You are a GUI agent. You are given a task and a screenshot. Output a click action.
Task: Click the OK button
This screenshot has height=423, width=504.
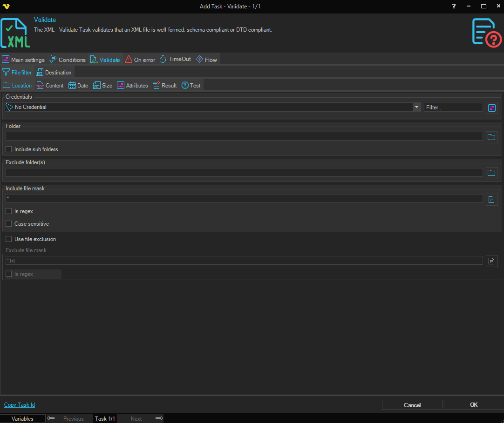click(473, 405)
